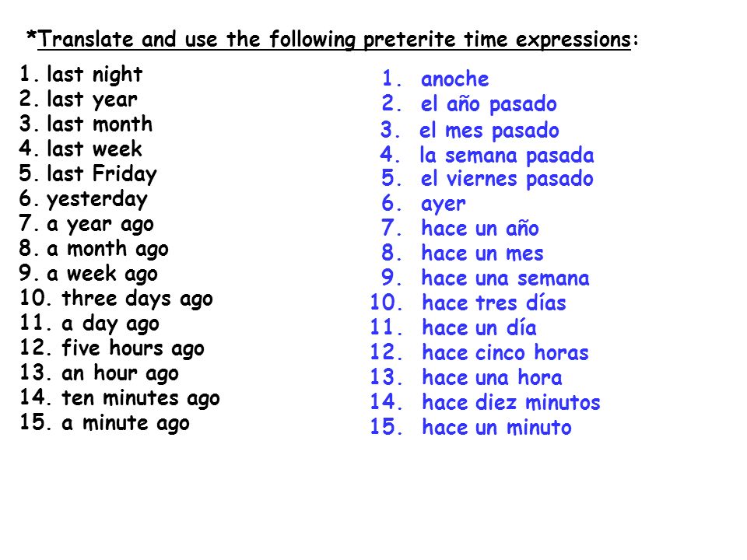Select the answer 'hace cinco horas'

506,352
